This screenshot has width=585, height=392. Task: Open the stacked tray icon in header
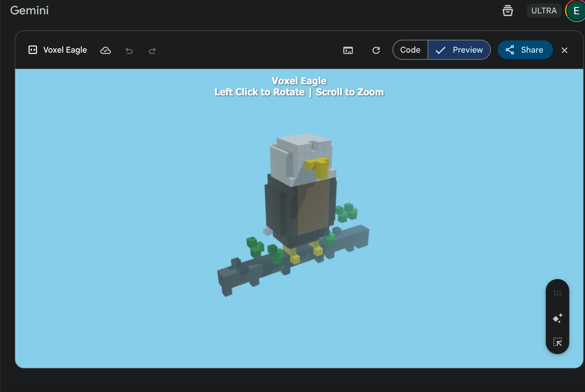tap(507, 11)
